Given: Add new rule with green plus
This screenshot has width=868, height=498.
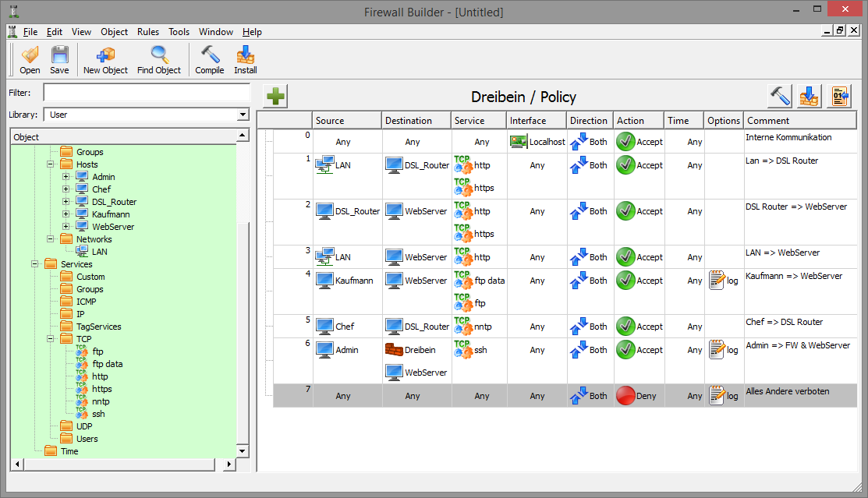Looking at the screenshot, I should coord(275,97).
